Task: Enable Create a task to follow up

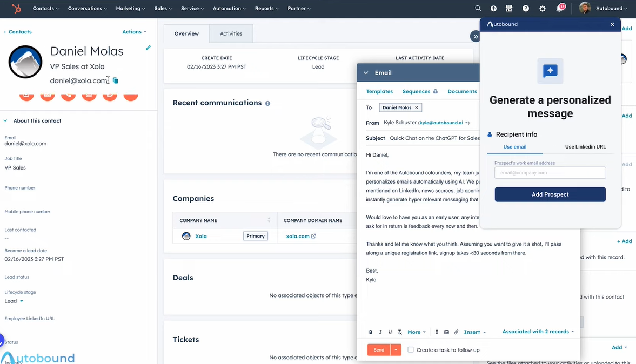Action: pyautogui.click(x=411, y=350)
